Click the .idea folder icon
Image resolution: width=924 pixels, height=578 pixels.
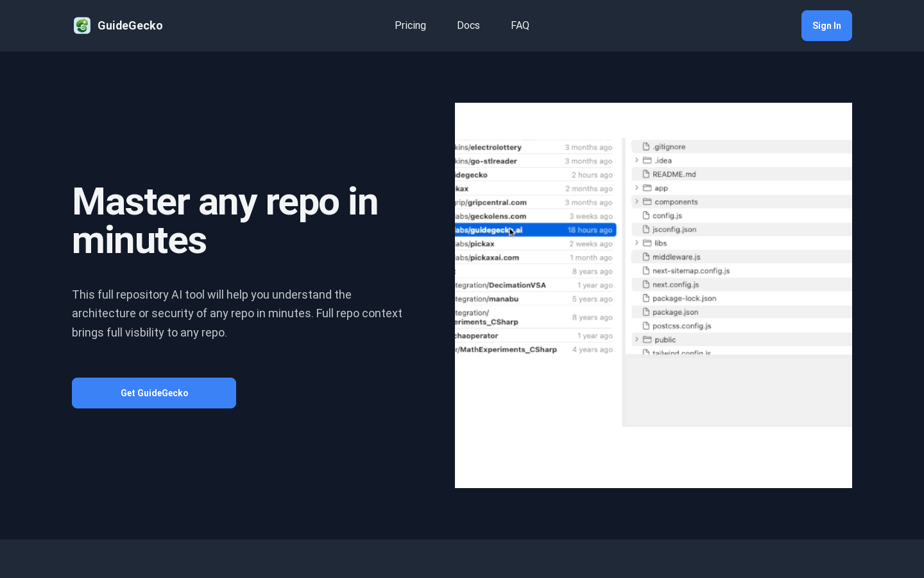click(647, 161)
